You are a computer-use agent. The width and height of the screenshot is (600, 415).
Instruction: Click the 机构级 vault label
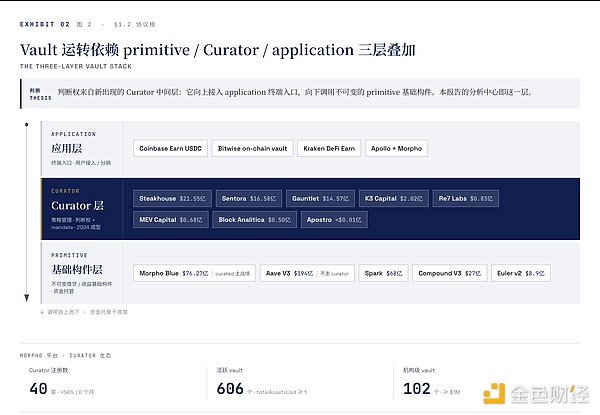pos(419,370)
